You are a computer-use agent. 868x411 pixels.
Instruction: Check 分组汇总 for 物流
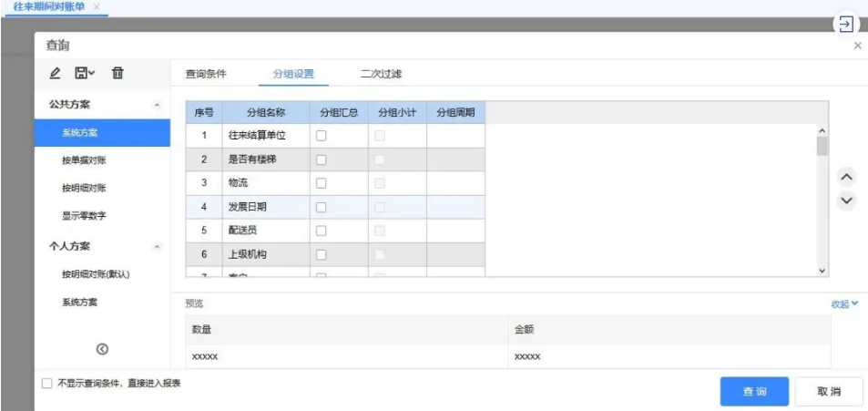coord(322,183)
